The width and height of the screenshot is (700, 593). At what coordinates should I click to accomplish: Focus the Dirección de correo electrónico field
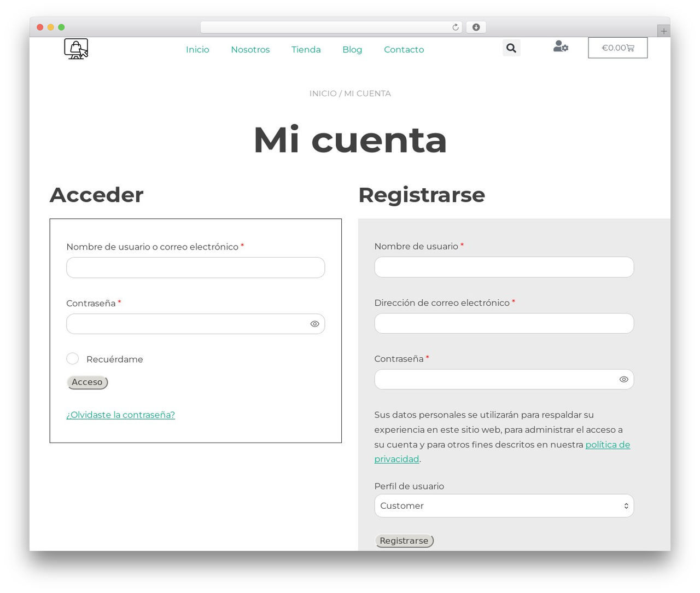pyautogui.click(x=504, y=323)
